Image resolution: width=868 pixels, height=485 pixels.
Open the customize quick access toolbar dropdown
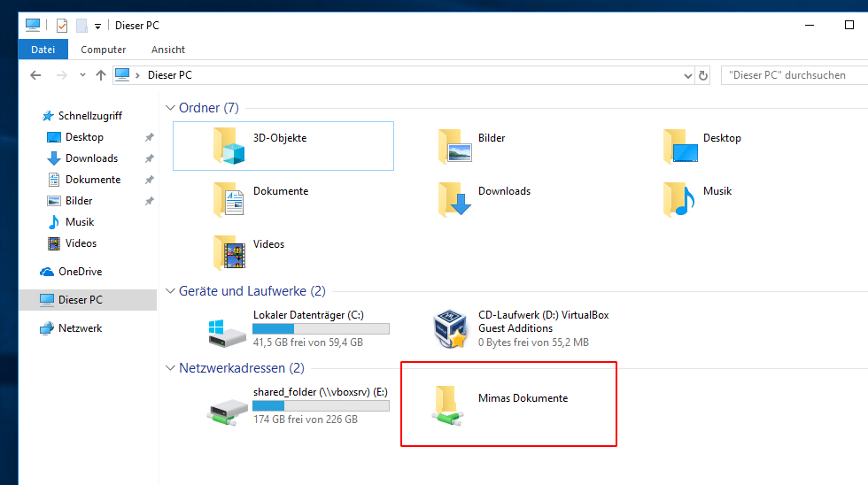pos(97,27)
